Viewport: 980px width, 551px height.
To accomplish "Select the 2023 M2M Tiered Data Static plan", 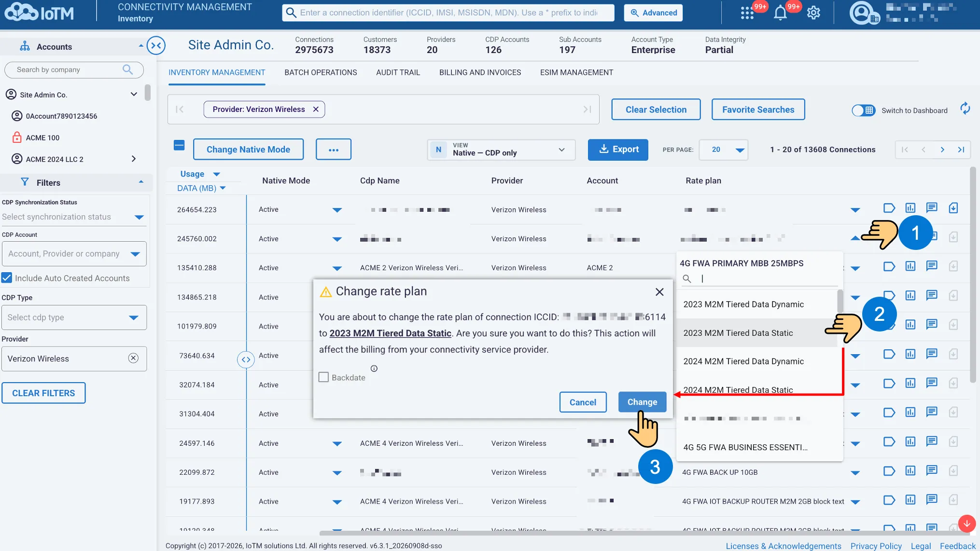I will (x=757, y=333).
